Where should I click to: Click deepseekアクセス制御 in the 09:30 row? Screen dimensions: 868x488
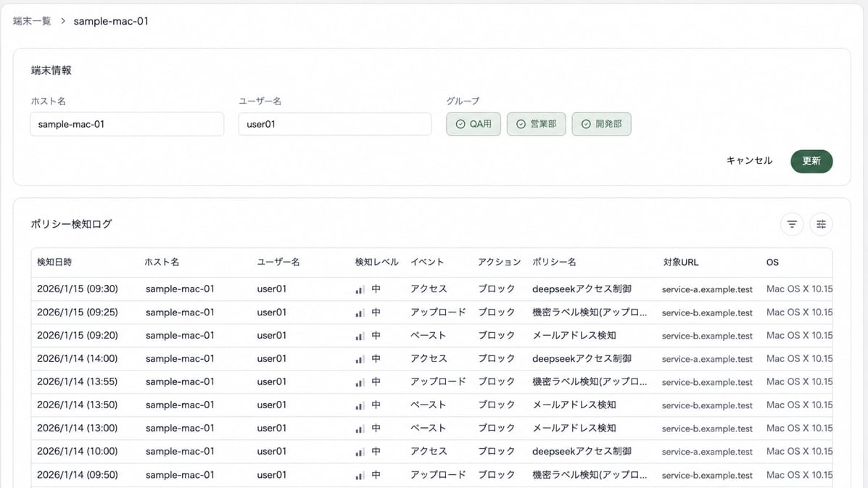pos(582,289)
